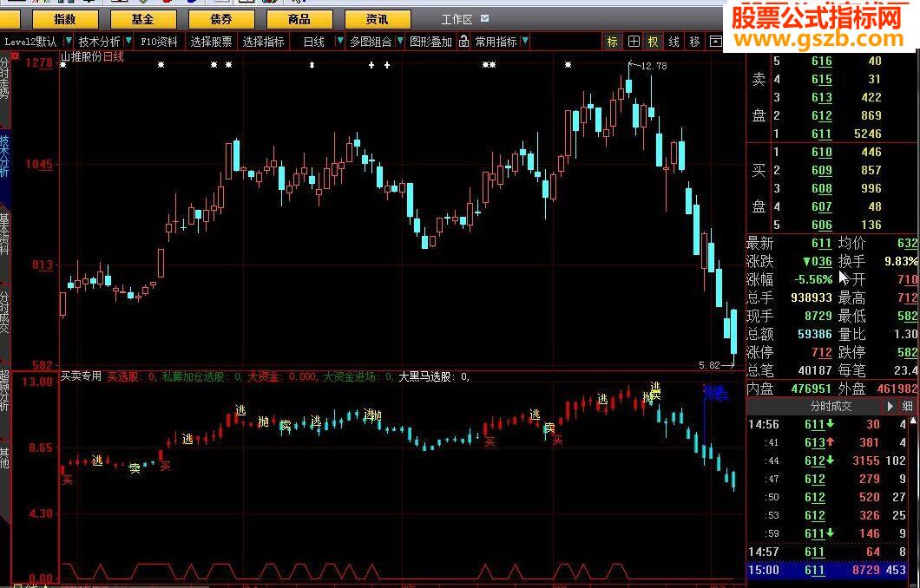Select the 14:57 trade row
The width and height of the screenshot is (920, 588).
(827, 552)
